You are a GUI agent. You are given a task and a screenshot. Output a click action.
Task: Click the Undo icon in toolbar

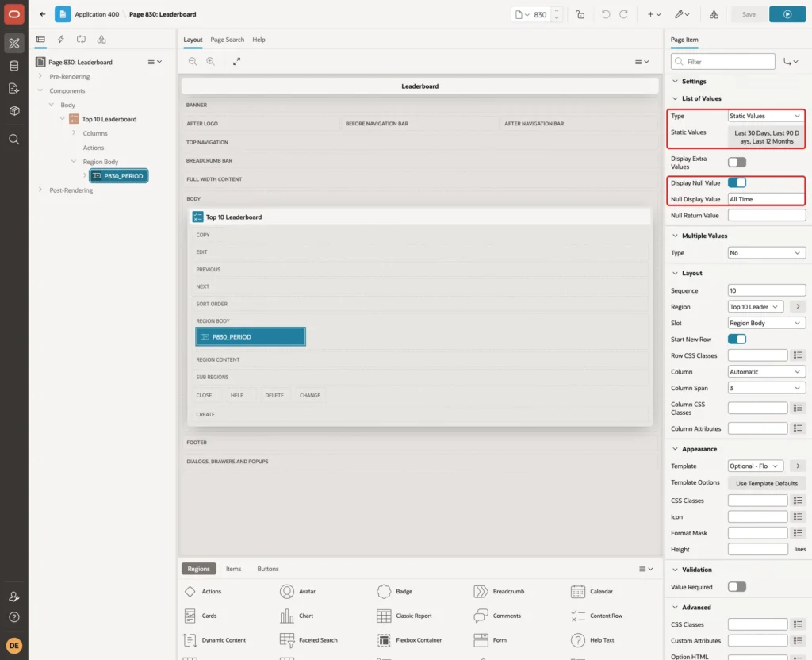[x=605, y=14]
